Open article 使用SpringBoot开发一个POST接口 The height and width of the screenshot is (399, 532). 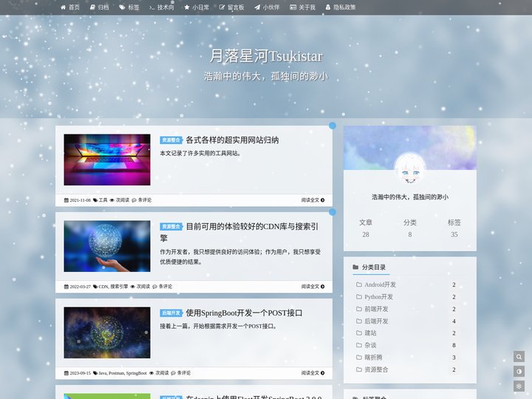[244, 313]
